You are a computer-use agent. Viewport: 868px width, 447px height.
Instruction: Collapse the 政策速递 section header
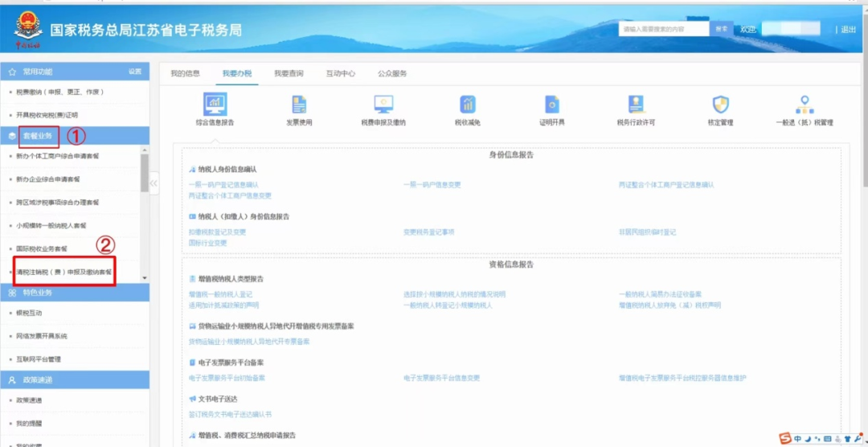point(38,379)
